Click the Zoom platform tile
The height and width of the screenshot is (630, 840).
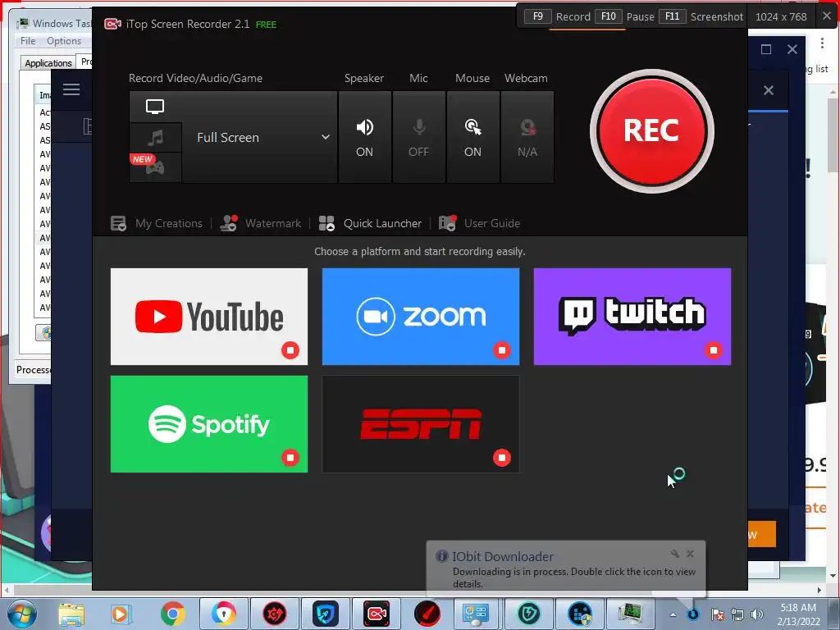pyautogui.click(x=421, y=317)
